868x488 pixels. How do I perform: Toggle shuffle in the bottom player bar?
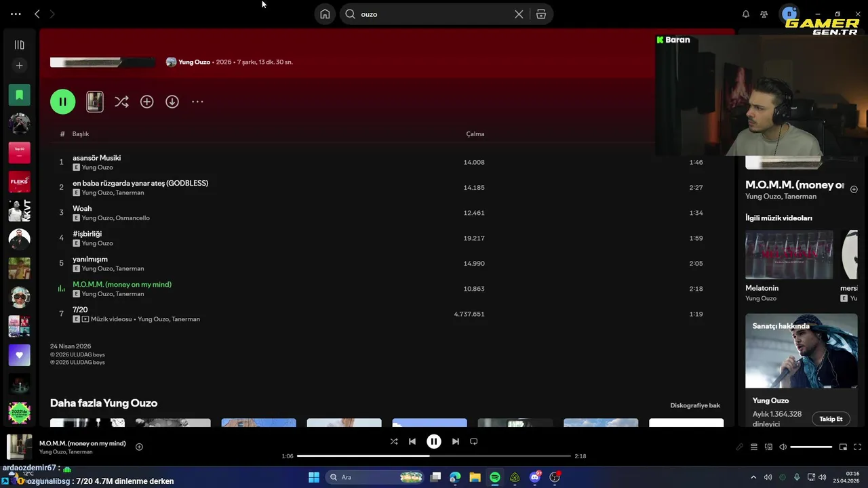394,441
